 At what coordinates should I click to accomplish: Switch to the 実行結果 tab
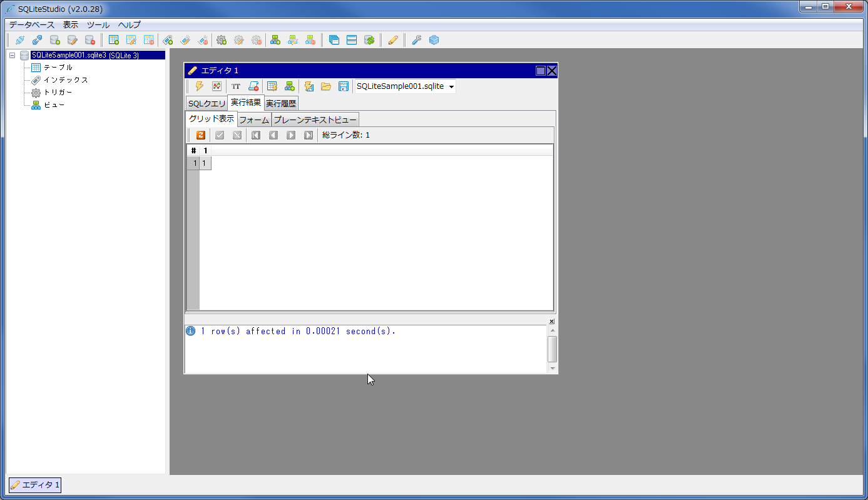246,103
